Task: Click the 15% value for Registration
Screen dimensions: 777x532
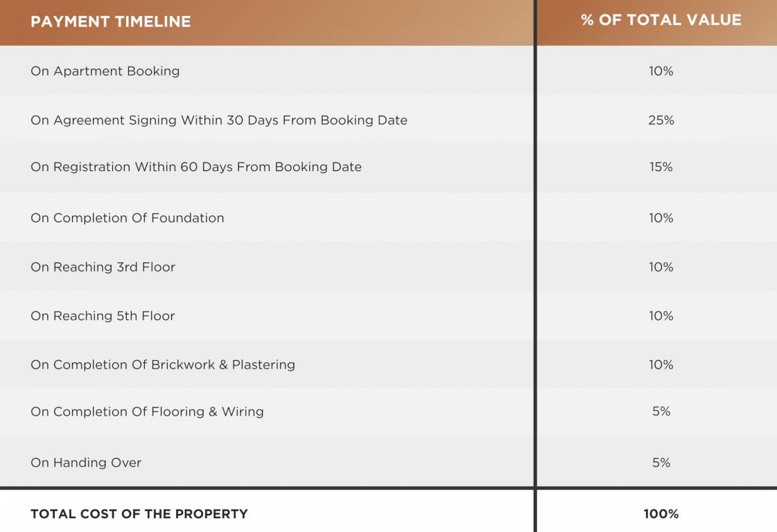Action: click(x=661, y=167)
